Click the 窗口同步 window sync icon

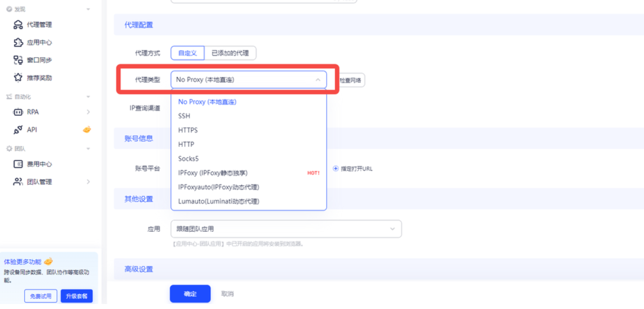[x=18, y=60]
